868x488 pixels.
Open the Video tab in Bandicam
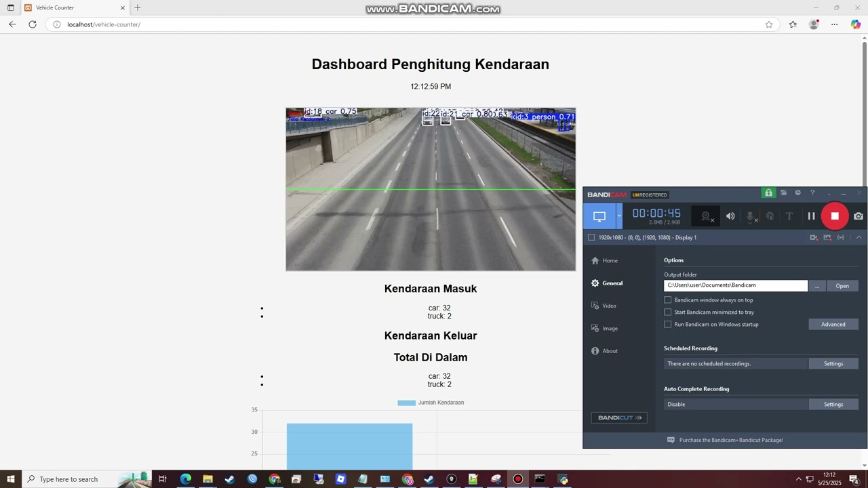[604, 306]
